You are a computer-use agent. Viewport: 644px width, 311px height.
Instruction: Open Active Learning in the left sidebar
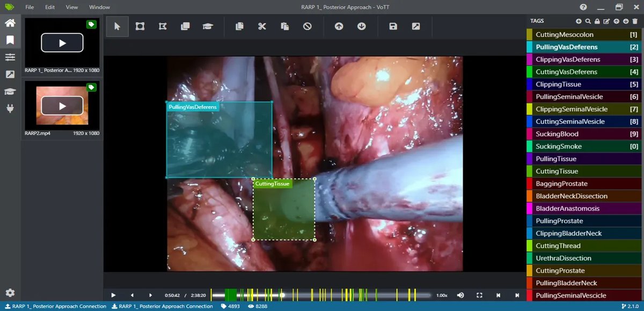click(x=10, y=92)
